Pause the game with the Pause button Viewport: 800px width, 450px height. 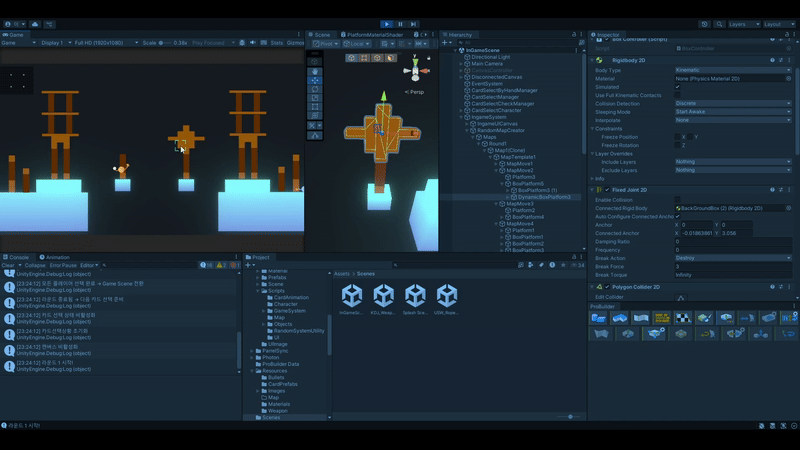(x=401, y=24)
